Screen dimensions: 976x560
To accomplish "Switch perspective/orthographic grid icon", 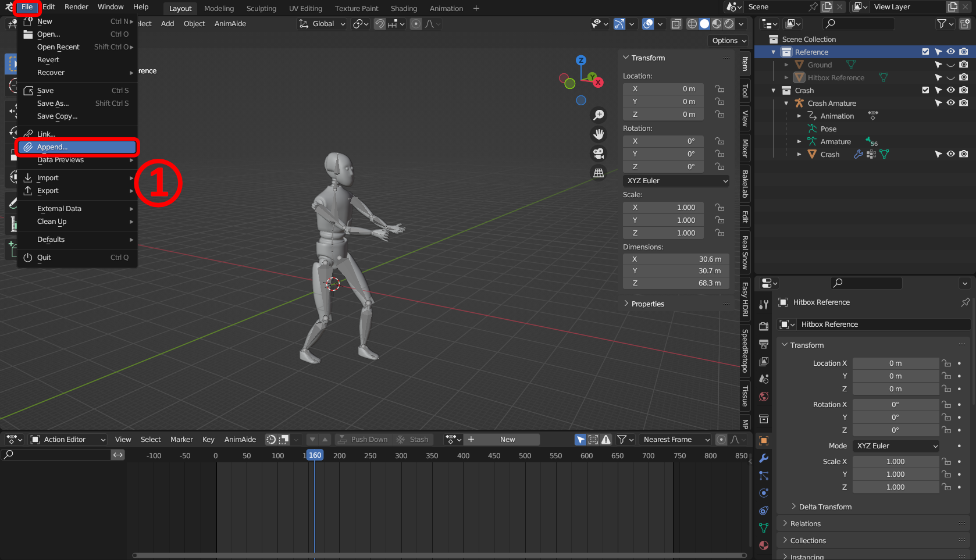I will tap(598, 173).
